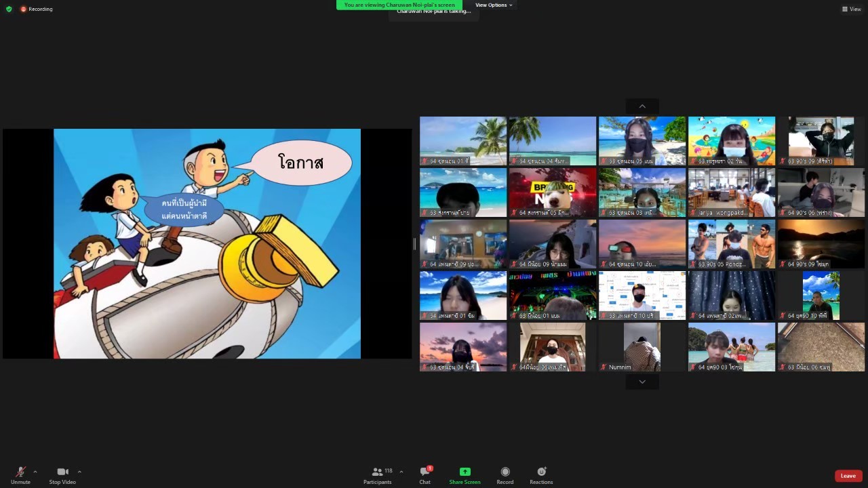Open the Participants panel
This screenshot has height=488, width=868.
(378, 472)
